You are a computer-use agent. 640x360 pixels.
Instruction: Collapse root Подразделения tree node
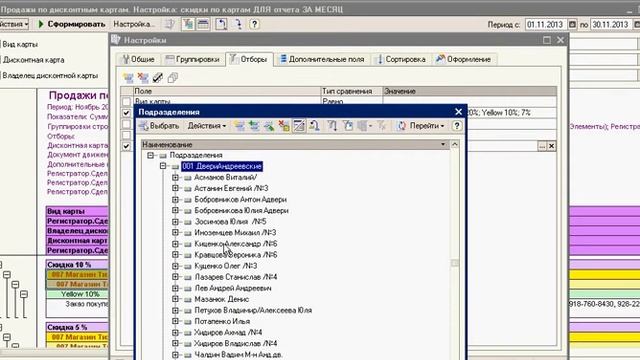(x=151, y=155)
